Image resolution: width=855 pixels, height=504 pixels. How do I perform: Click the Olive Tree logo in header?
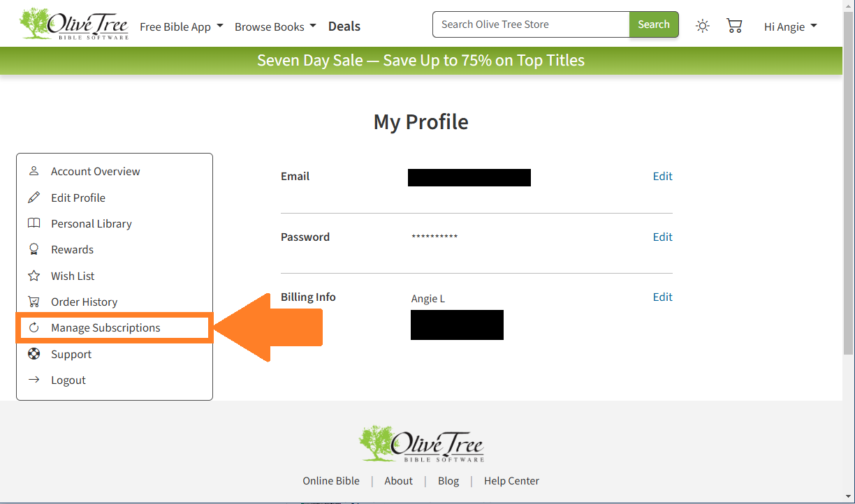point(75,24)
